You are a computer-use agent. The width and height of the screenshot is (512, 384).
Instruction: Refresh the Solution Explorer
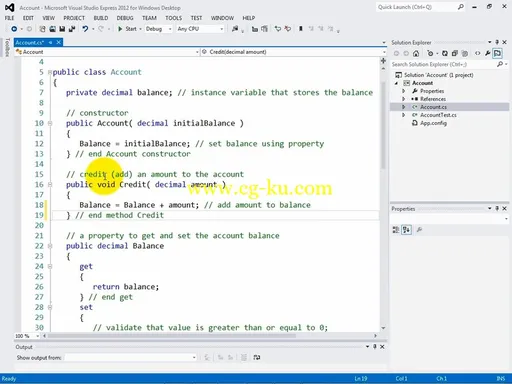pyautogui.click(x=445, y=53)
